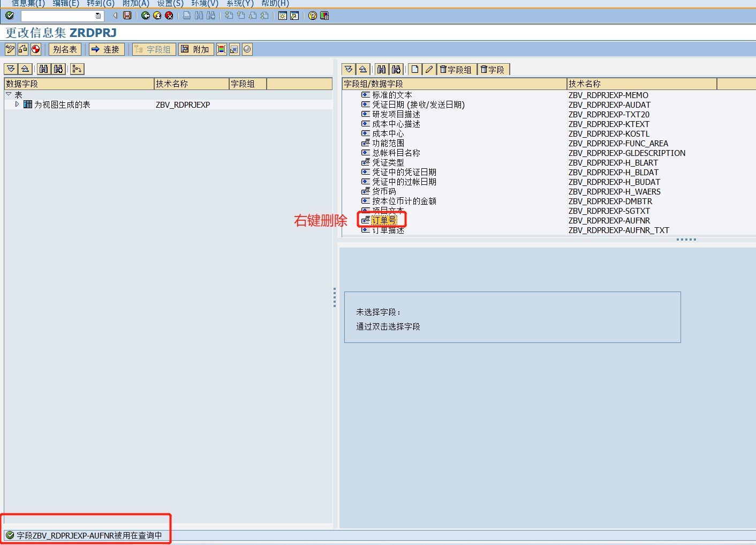Screen dimensions: 756x545
Task: Select the Find Next binoculars icon
Action: (58, 69)
